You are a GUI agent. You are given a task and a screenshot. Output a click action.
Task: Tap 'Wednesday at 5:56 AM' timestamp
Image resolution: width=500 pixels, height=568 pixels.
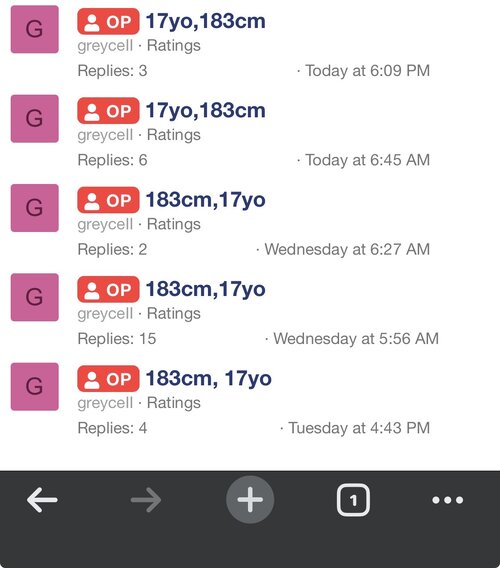(x=356, y=339)
